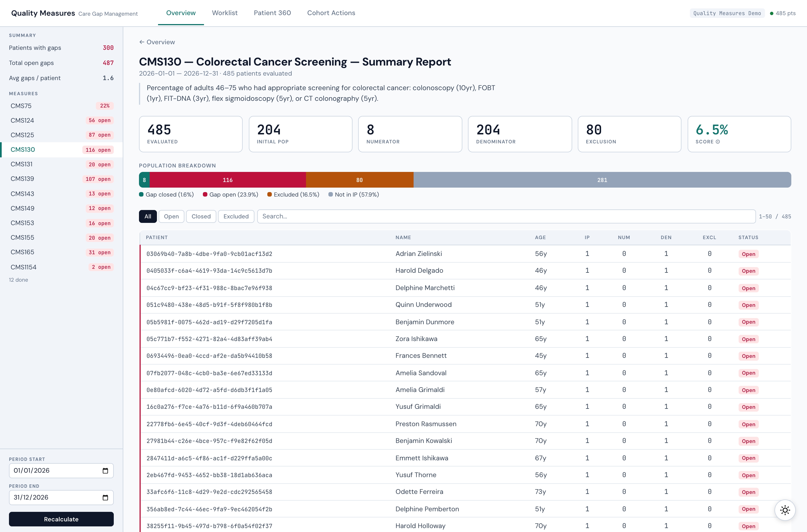807x532 pixels.
Task: Open the Worklist tab
Action: (225, 13)
